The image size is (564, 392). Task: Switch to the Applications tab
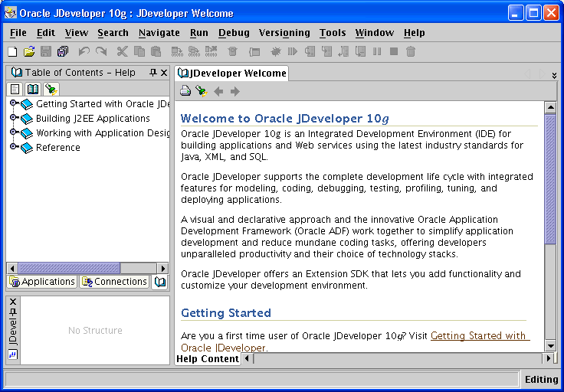coord(42,282)
